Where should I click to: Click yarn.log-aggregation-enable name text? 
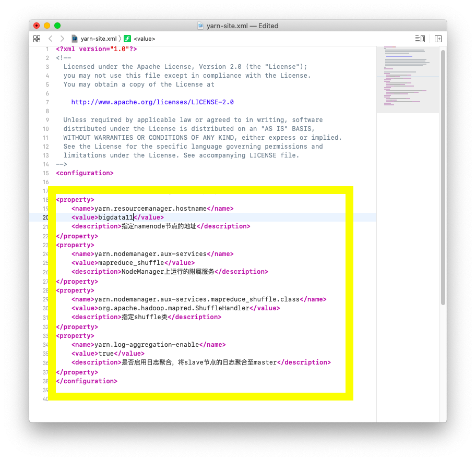click(147, 345)
